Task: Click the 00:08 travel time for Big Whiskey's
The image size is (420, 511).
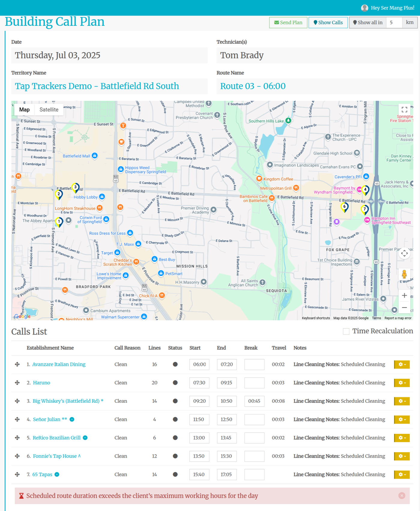Action: point(278,401)
